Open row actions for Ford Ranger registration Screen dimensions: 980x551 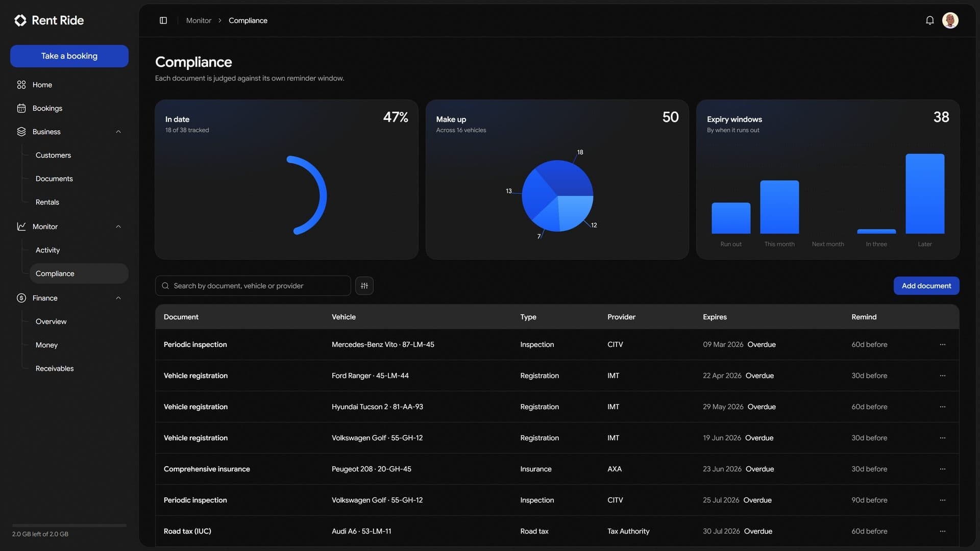click(x=942, y=375)
